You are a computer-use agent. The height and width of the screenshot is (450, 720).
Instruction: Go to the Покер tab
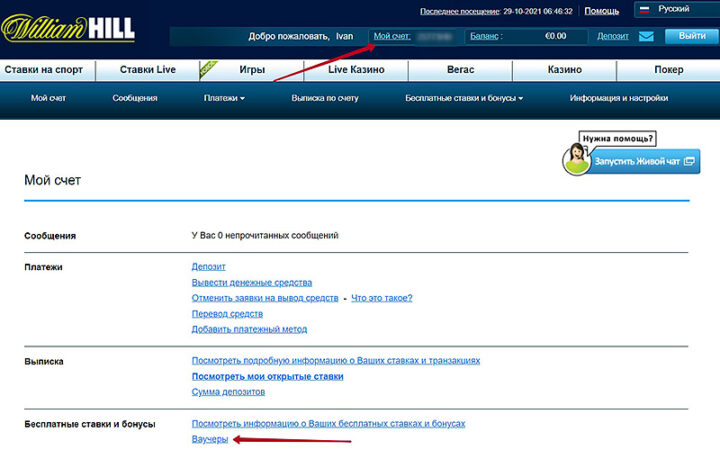(x=668, y=70)
